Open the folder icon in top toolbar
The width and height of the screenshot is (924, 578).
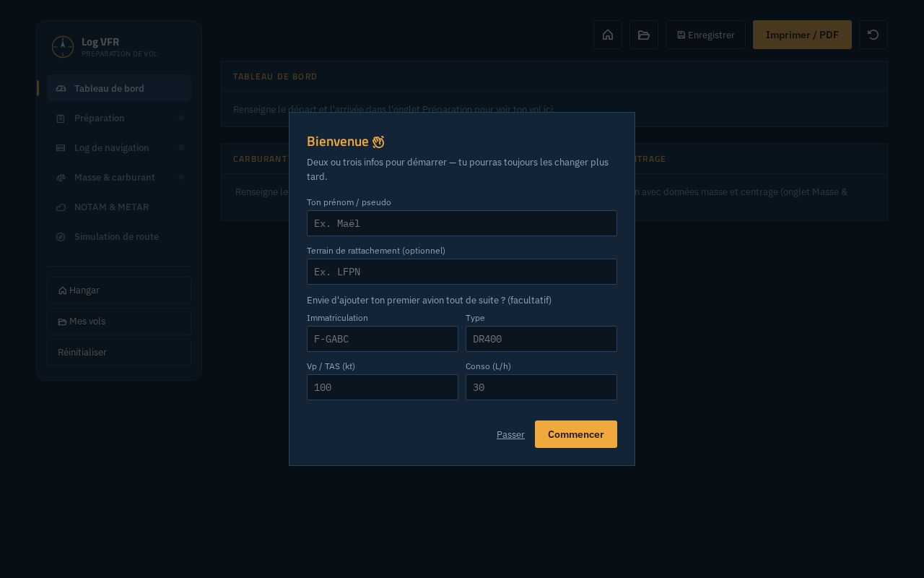point(644,35)
